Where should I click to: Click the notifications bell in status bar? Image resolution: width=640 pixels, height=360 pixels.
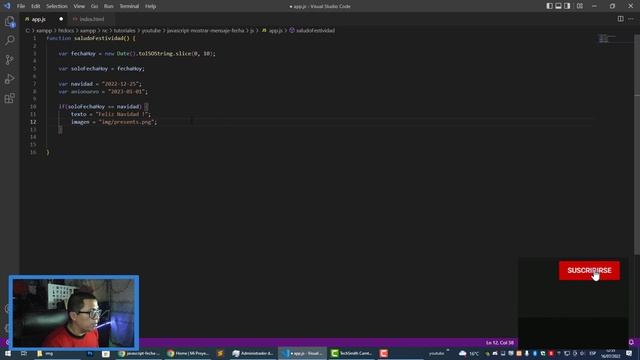point(631,342)
